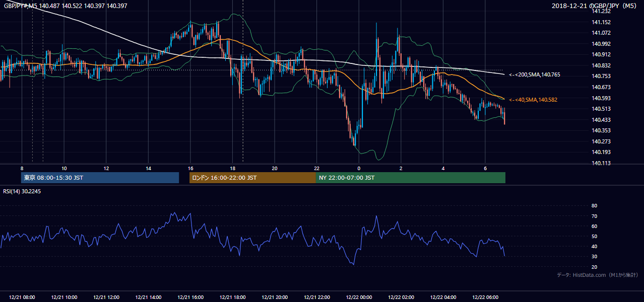Click price level 140.912 on the price axis

[601, 54]
